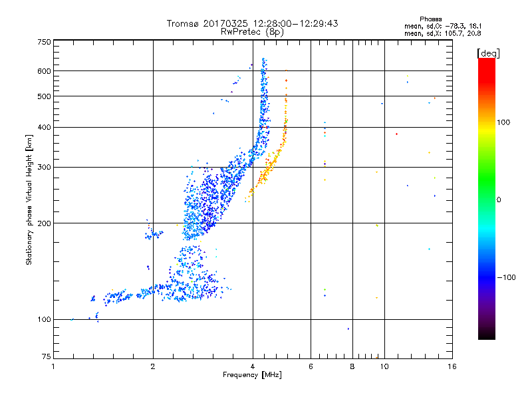Click the '2' x-axis tick label
Viewport: 532px width, 399px height.
click(153, 366)
